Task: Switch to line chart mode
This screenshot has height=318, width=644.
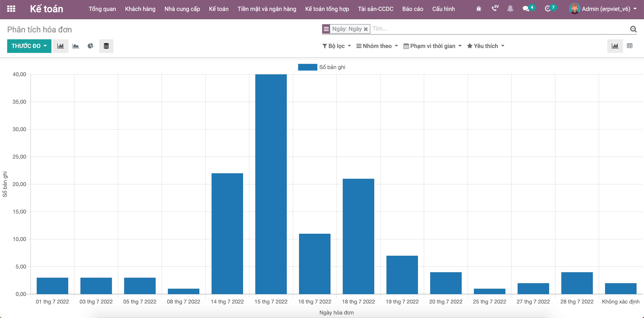Action: click(x=76, y=46)
